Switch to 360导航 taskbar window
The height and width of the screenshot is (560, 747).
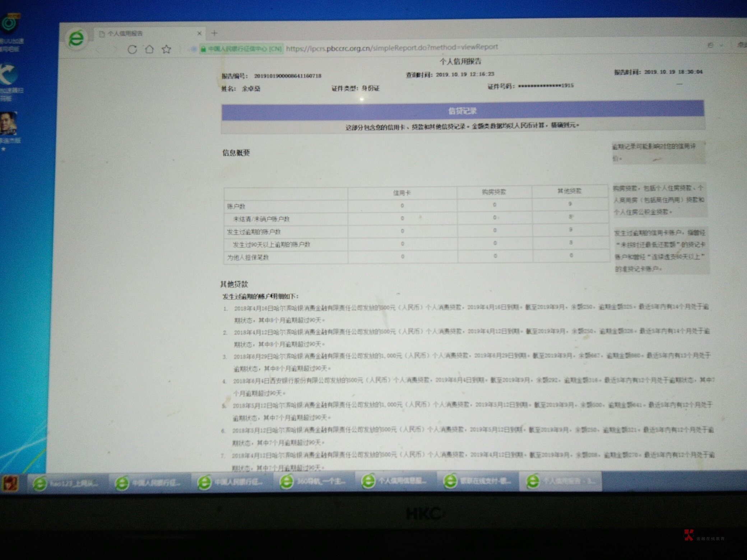[x=314, y=482]
